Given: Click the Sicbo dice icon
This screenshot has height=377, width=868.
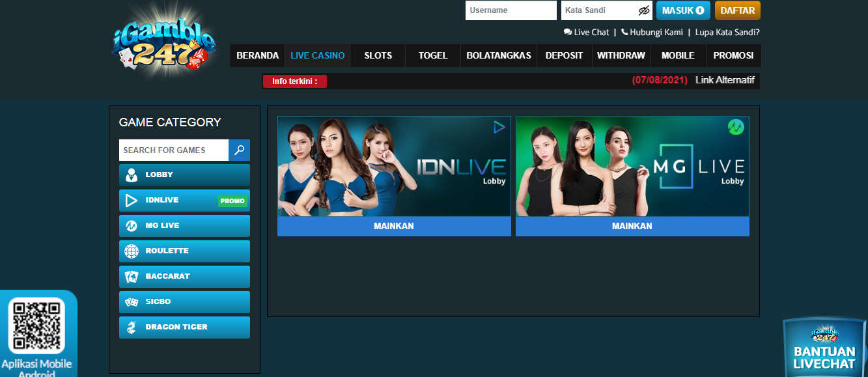Looking at the screenshot, I should [x=132, y=302].
